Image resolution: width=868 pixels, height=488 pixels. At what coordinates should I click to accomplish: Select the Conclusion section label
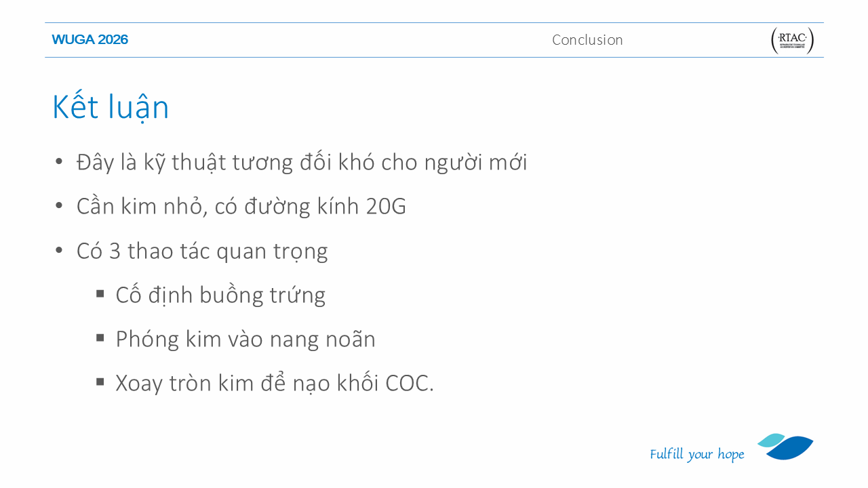click(x=587, y=40)
